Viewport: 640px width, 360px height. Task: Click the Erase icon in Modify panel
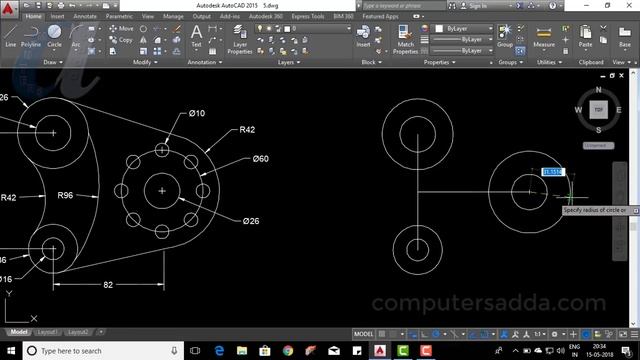[x=177, y=29]
